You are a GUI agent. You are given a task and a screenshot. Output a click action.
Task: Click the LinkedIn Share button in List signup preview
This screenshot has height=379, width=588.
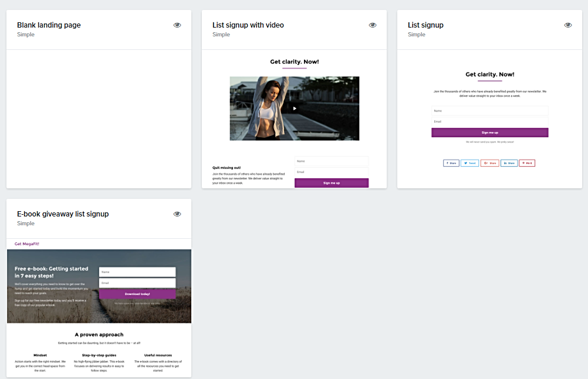click(509, 163)
